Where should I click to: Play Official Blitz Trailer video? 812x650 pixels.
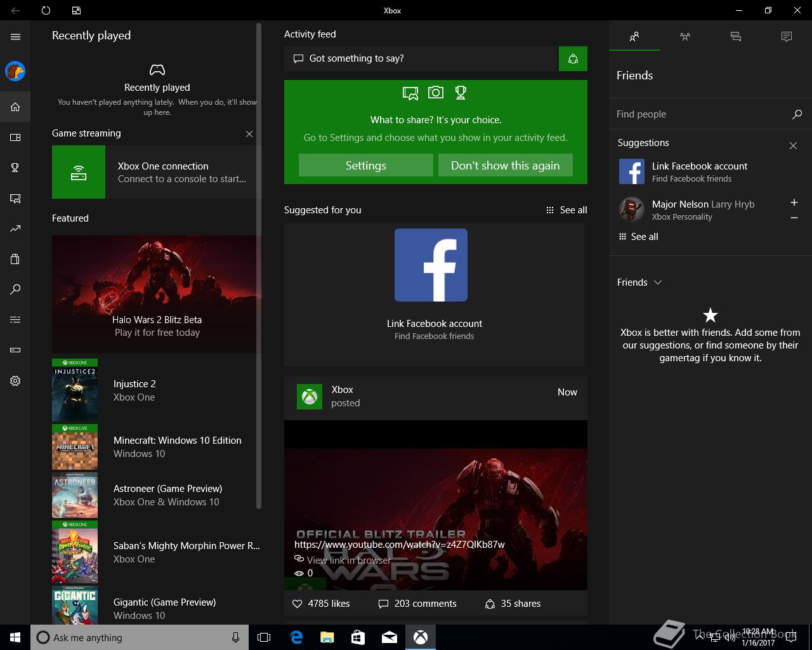pyautogui.click(x=436, y=505)
